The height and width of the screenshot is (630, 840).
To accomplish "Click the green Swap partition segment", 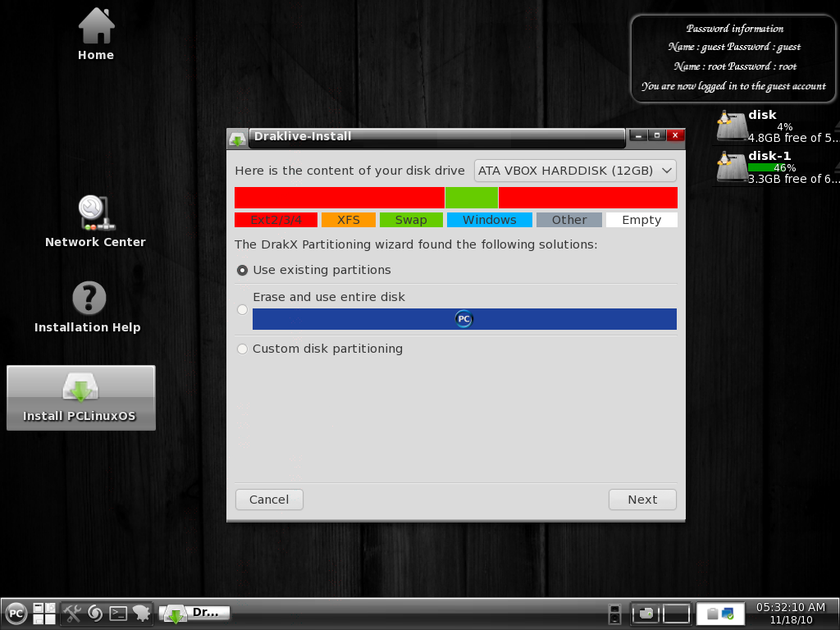I will [x=472, y=198].
